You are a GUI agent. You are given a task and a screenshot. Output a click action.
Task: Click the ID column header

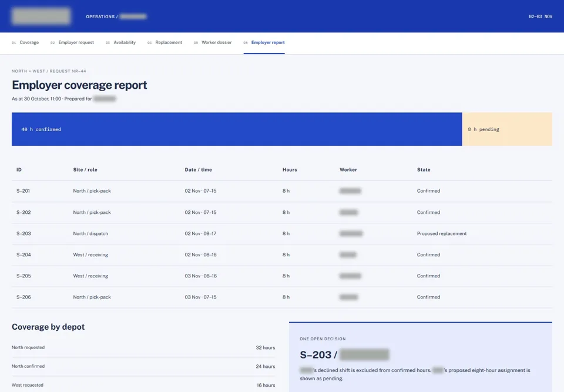(x=19, y=169)
